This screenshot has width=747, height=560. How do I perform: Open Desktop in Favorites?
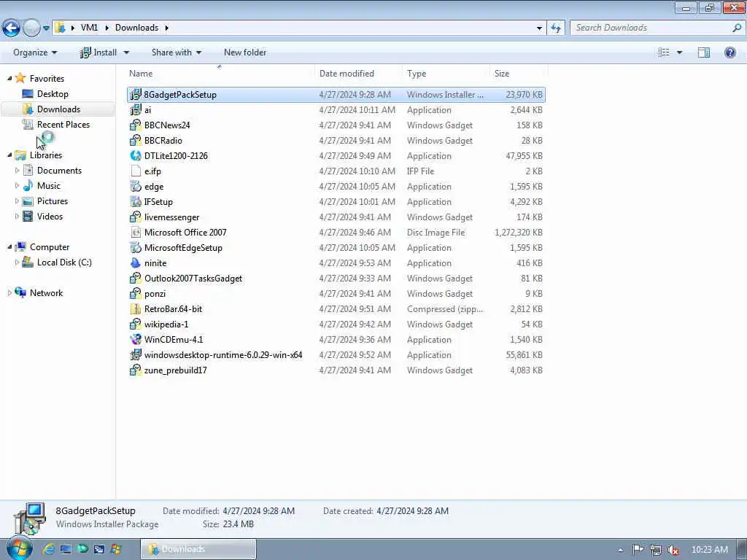[53, 94]
